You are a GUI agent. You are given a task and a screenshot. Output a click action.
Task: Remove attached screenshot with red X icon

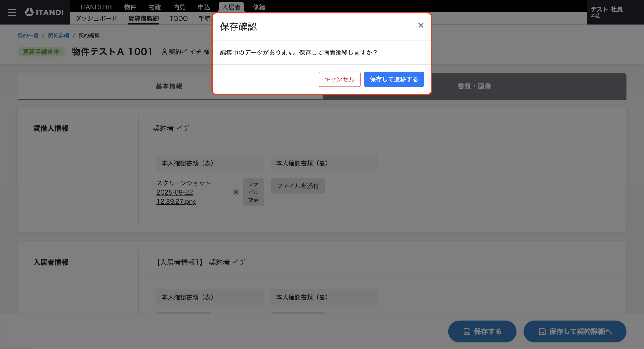(235, 192)
